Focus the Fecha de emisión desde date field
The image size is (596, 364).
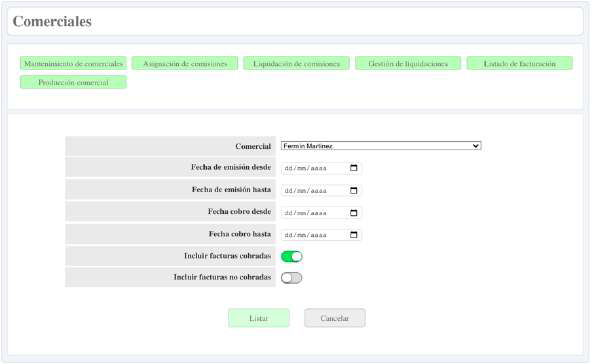[x=321, y=168]
